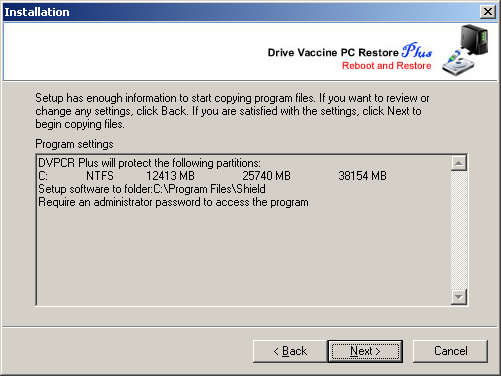Click the '38154 MB' value

(x=362, y=176)
